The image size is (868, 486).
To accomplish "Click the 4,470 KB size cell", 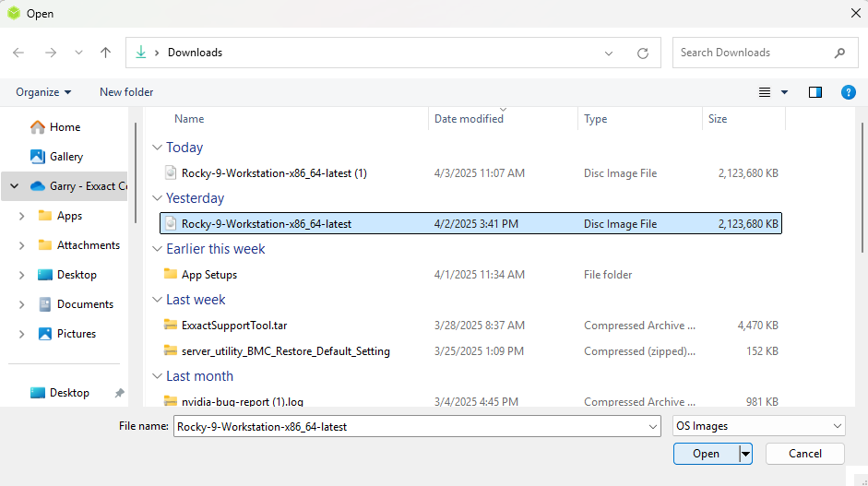I will [758, 326].
